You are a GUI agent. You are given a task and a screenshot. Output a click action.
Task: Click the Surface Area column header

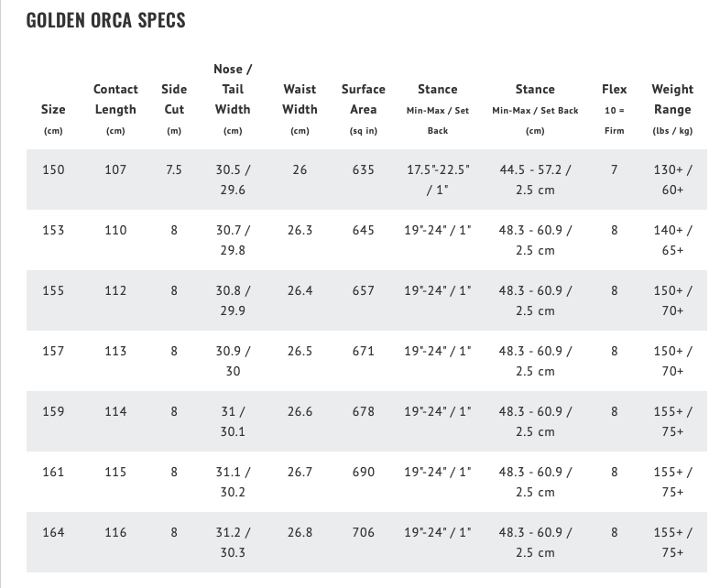pos(364,100)
